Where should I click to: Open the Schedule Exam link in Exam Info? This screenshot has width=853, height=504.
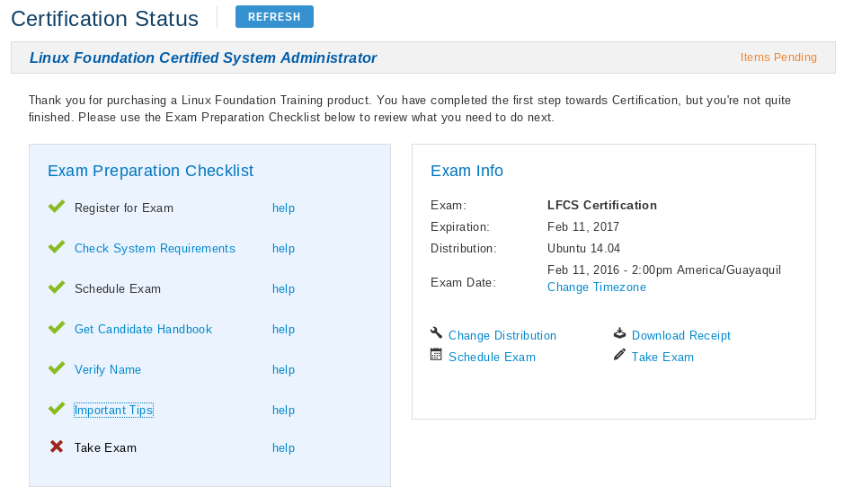coord(492,358)
